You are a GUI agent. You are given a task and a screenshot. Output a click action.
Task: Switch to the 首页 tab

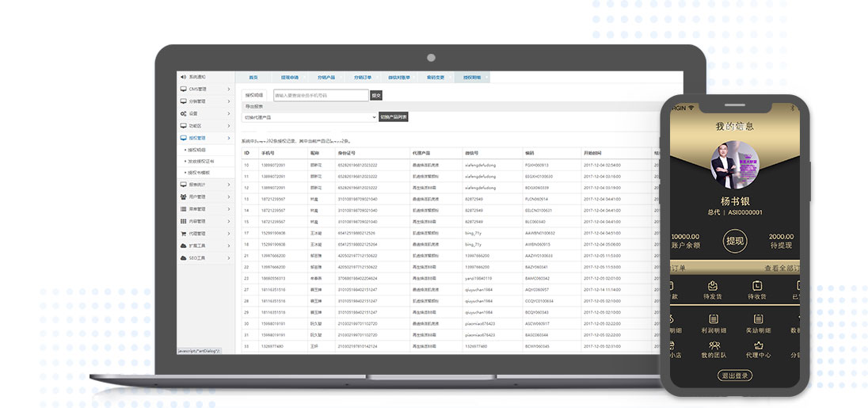(253, 78)
